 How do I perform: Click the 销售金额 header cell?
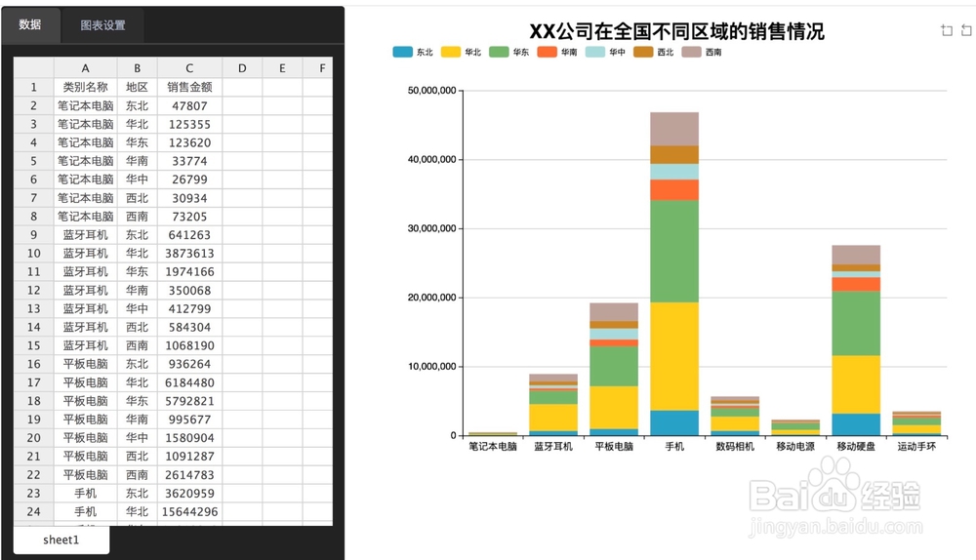click(x=189, y=87)
